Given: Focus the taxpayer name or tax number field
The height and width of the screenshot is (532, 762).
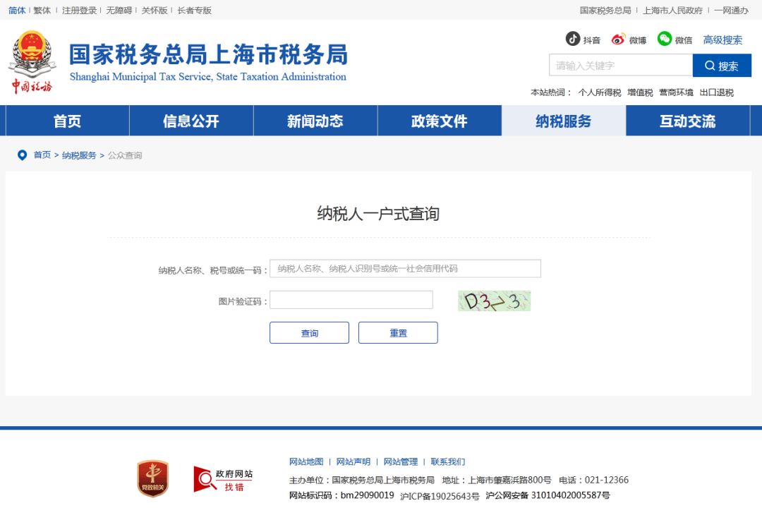Looking at the screenshot, I should [405, 269].
